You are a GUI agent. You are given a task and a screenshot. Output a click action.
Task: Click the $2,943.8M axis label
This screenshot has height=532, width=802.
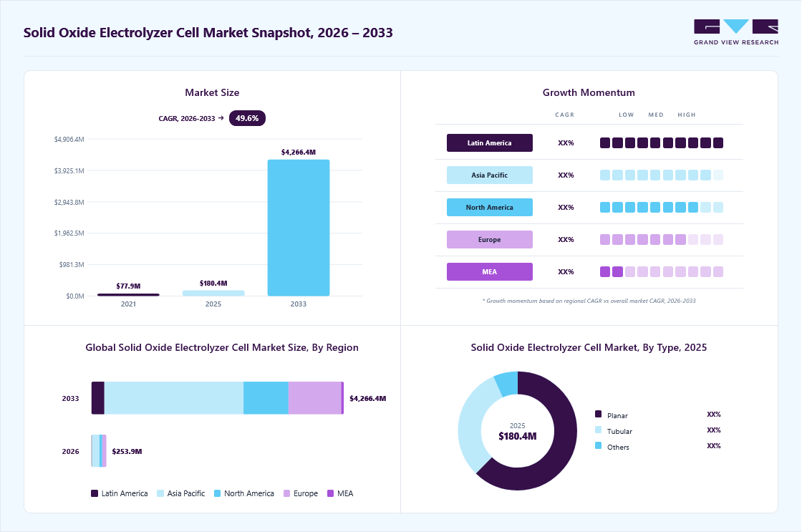pos(69,202)
